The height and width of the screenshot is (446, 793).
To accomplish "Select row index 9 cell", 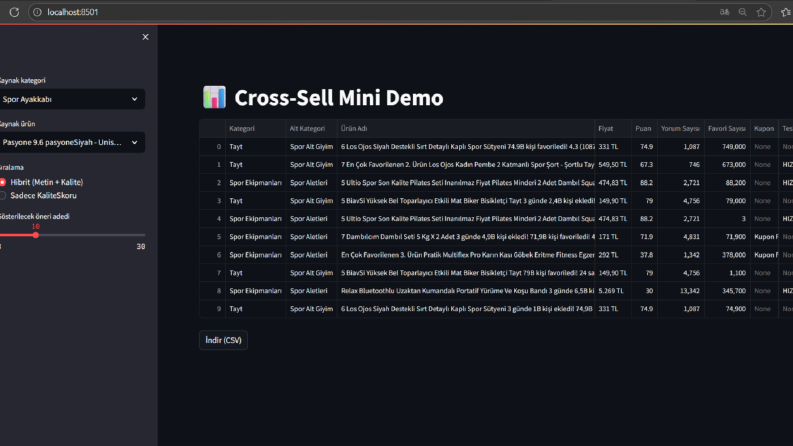I will tap(212, 309).
